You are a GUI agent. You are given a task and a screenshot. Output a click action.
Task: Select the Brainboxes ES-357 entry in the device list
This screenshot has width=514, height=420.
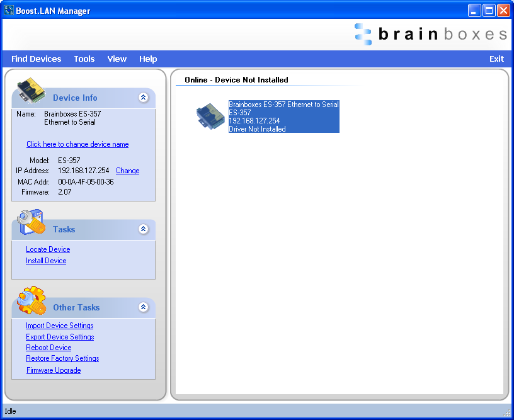point(283,116)
